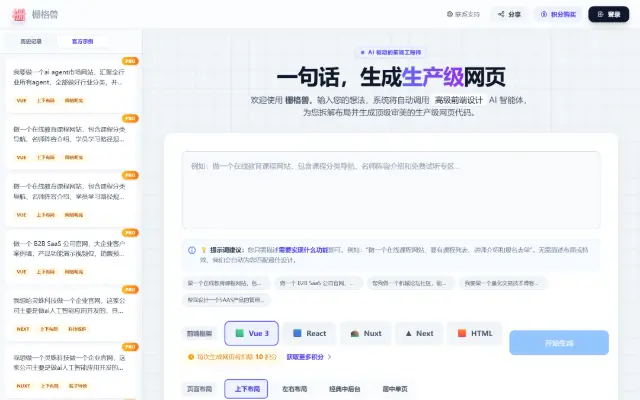Viewport: 640px width, 400px height.
Task: Pick the 机械论坛社区 suggestion chip
Action: [411, 283]
